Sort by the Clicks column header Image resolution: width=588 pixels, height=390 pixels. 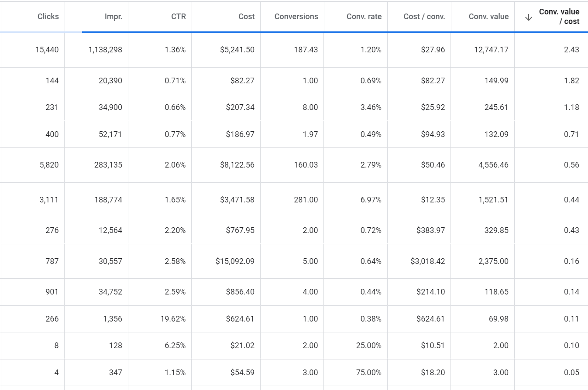48,17
